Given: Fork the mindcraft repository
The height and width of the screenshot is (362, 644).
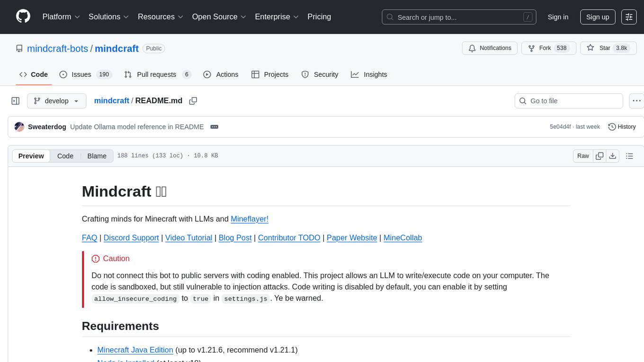Looking at the screenshot, I should click(549, 48).
